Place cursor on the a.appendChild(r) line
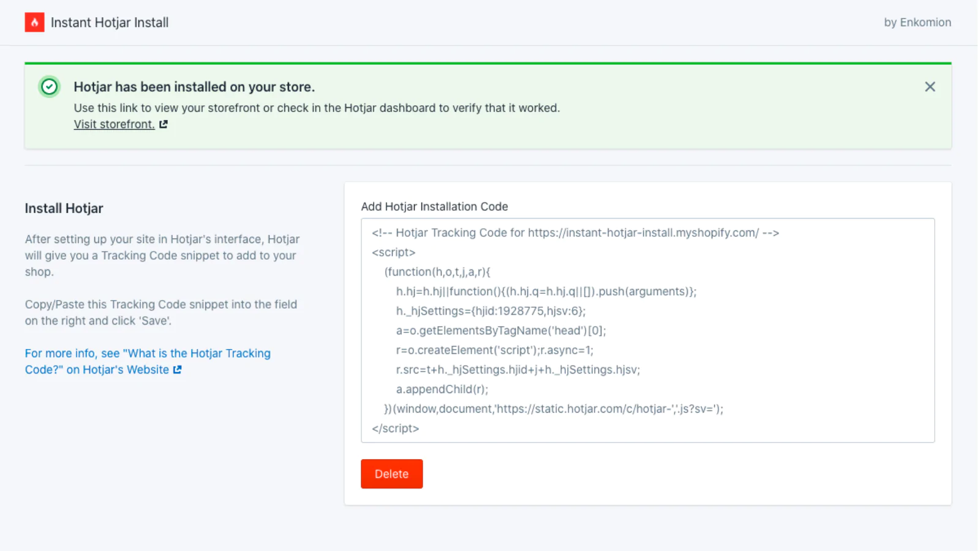This screenshot has height=551, width=980. pyautogui.click(x=442, y=389)
